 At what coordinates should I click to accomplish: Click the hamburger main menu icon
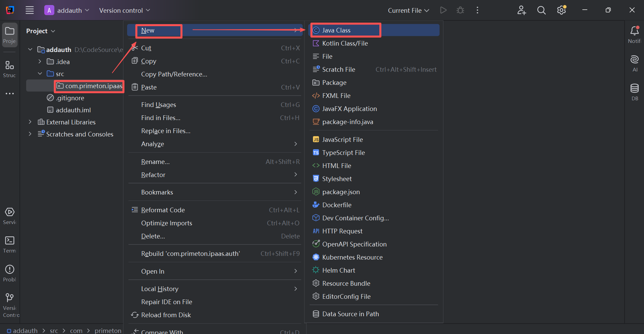point(30,10)
